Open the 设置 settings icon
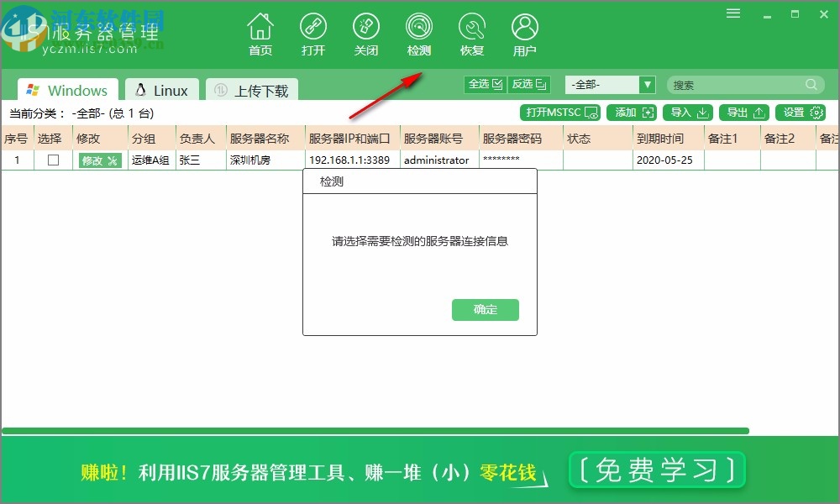Viewport: 840px width, 504px height. pos(799,112)
